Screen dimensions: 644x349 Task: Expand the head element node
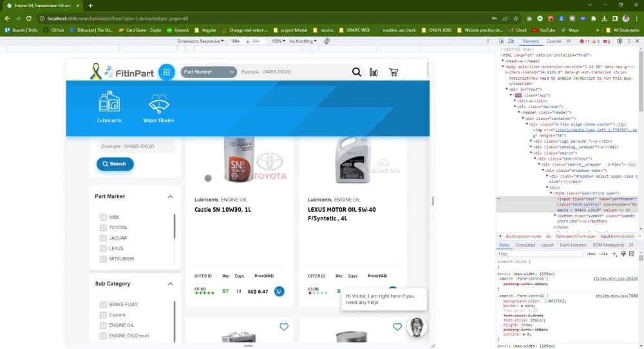coord(503,61)
